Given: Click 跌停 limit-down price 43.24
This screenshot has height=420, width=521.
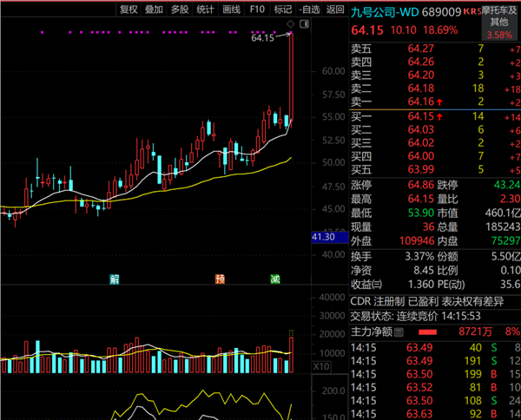Looking at the screenshot, I should click(x=507, y=185).
